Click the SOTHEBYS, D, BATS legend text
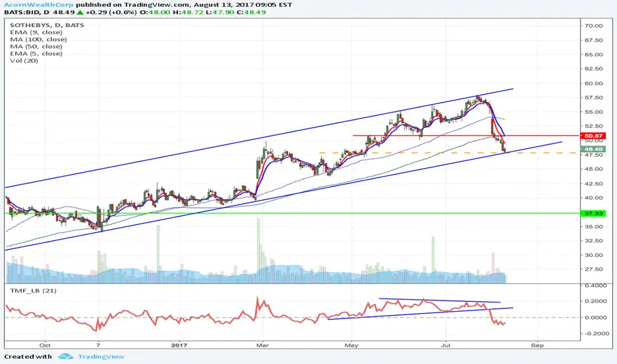This screenshot has height=364, width=617. coord(47,25)
